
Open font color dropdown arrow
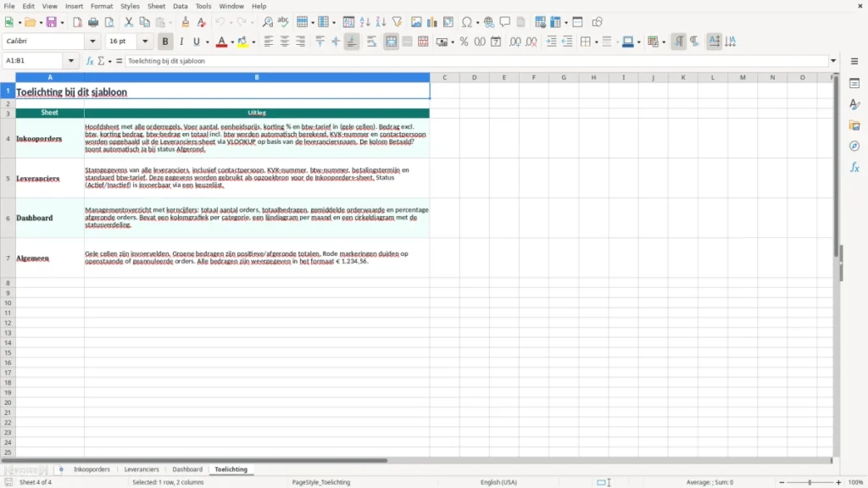pyautogui.click(x=232, y=42)
